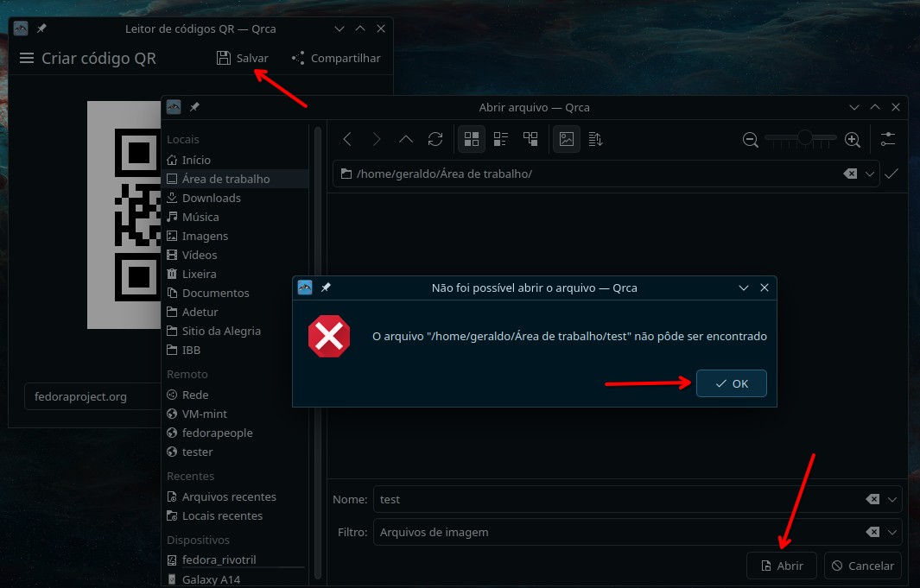Toggle pin on the Abrir arquivo titlebar

[194, 107]
